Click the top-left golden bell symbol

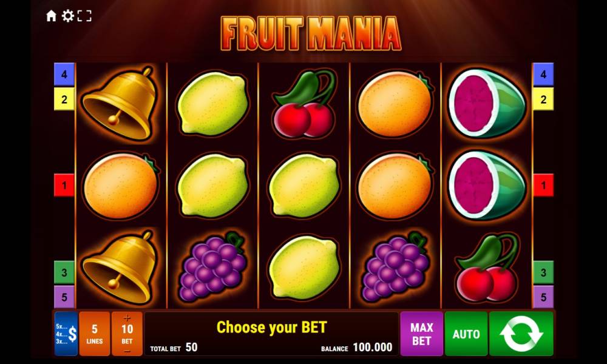pos(120,103)
